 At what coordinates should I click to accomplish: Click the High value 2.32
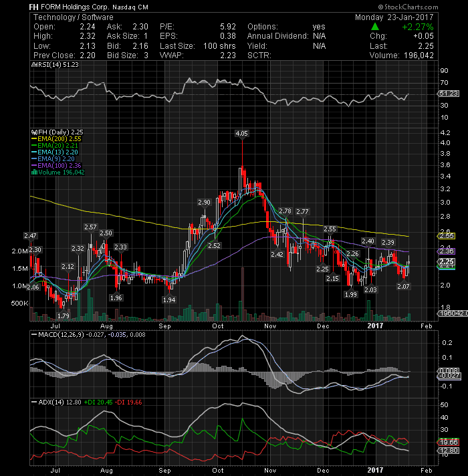pyautogui.click(x=88, y=36)
